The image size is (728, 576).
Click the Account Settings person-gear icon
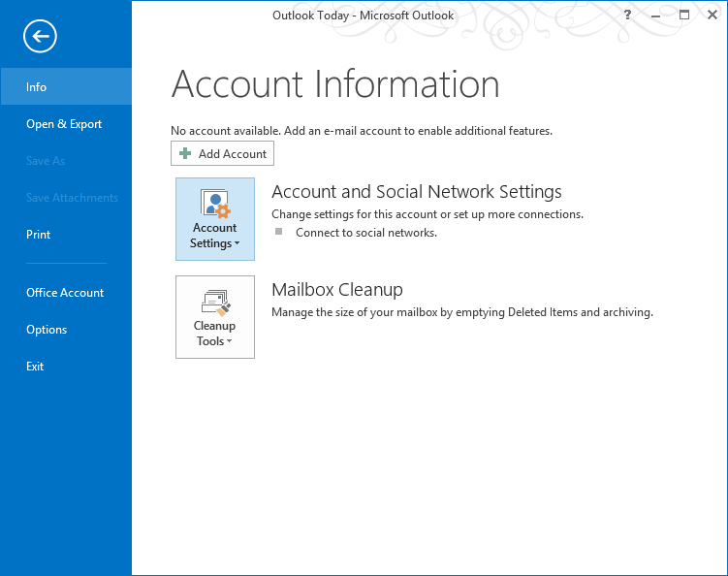(x=214, y=204)
